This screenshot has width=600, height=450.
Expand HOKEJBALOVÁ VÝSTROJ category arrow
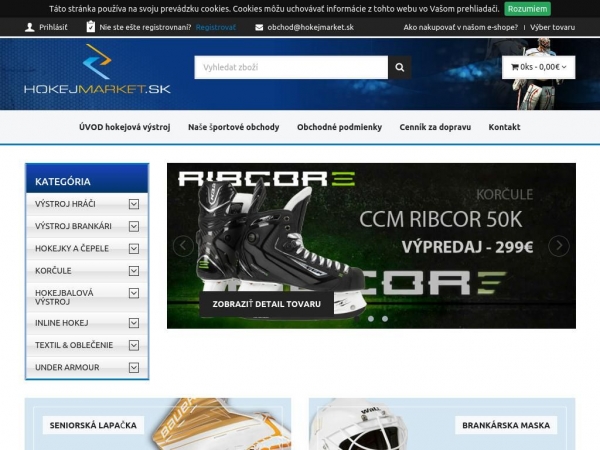(x=134, y=293)
